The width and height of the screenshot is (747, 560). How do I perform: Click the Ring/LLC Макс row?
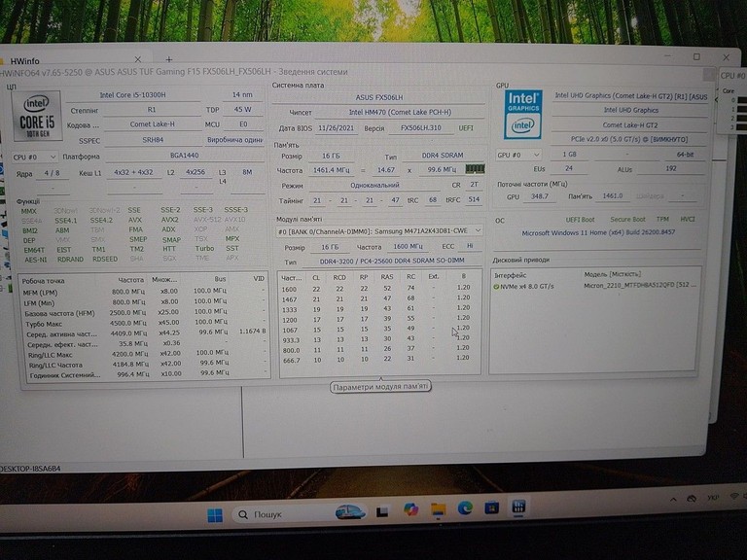coord(144,355)
